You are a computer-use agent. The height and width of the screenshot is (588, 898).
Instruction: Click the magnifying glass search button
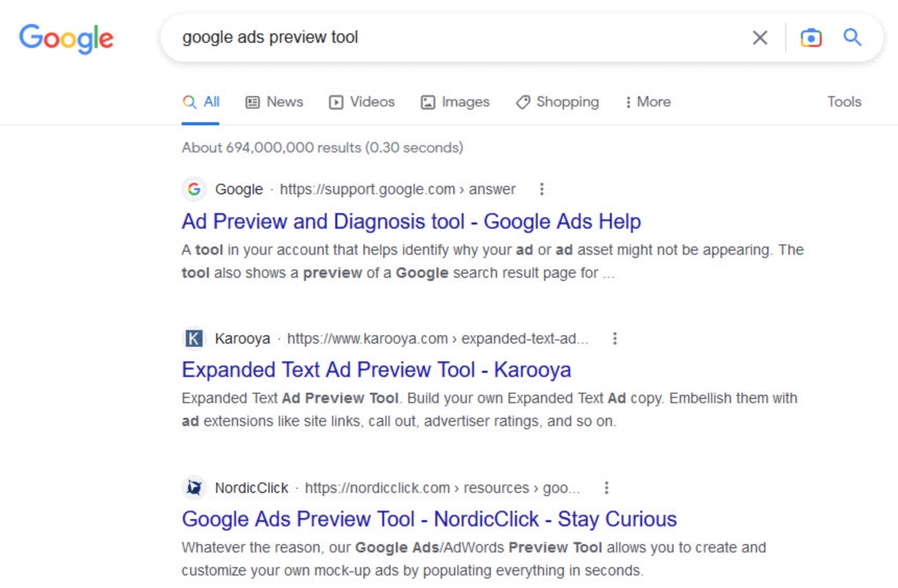click(x=852, y=37)
